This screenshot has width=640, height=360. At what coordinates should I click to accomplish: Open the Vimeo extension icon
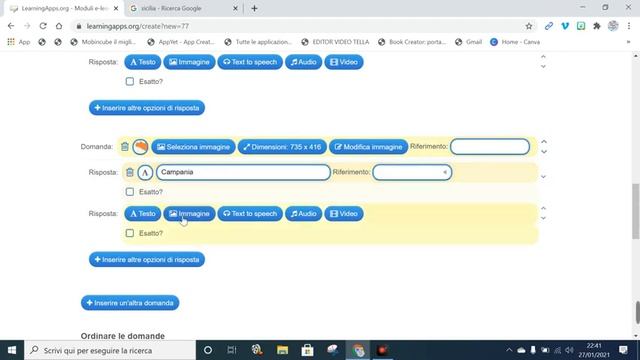coord(565,26)
